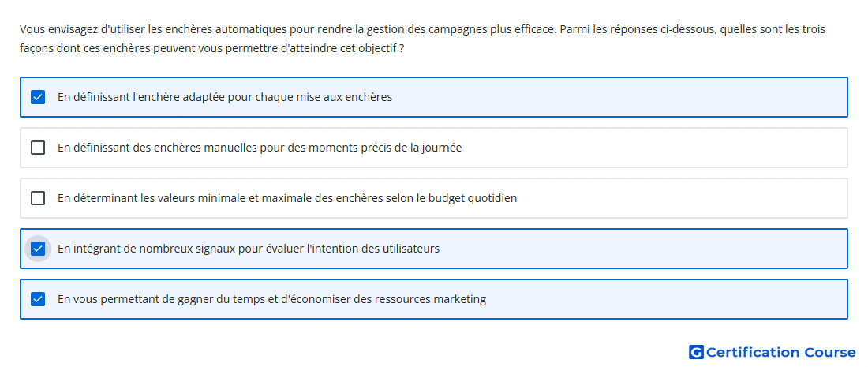Click the blue G logo icon

[x=696, y=352]
